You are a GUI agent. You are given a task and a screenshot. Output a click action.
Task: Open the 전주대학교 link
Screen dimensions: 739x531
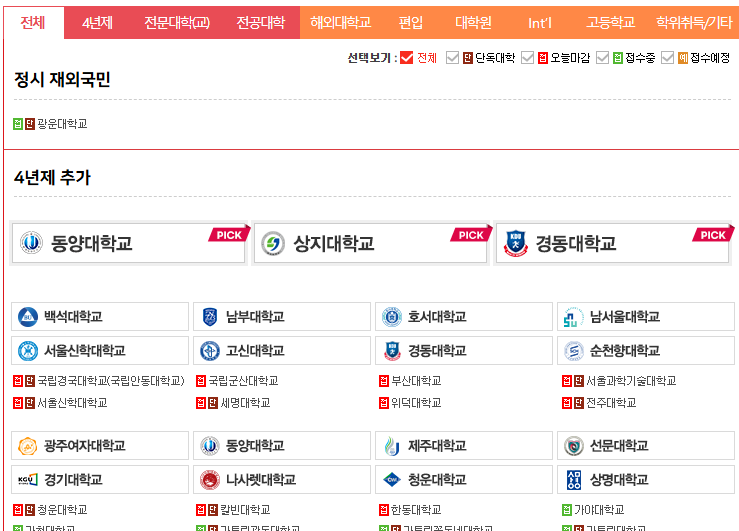pyautogui.click(x=611, y=403)
